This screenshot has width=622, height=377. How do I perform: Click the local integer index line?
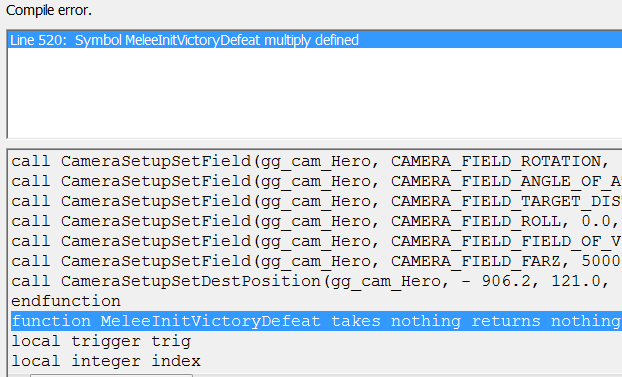pyautogui.click(x=106, y=361)
